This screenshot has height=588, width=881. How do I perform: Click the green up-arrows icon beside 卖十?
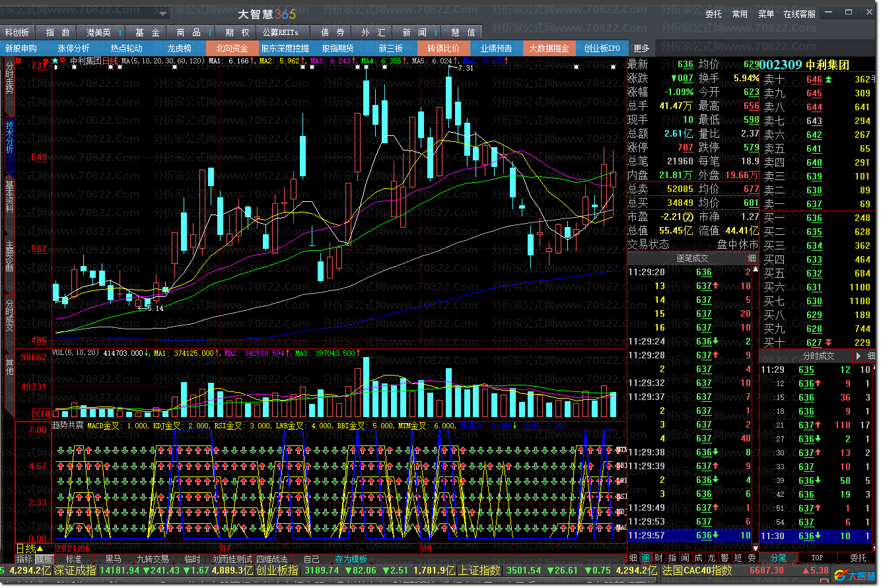click(x=829, y=80)
